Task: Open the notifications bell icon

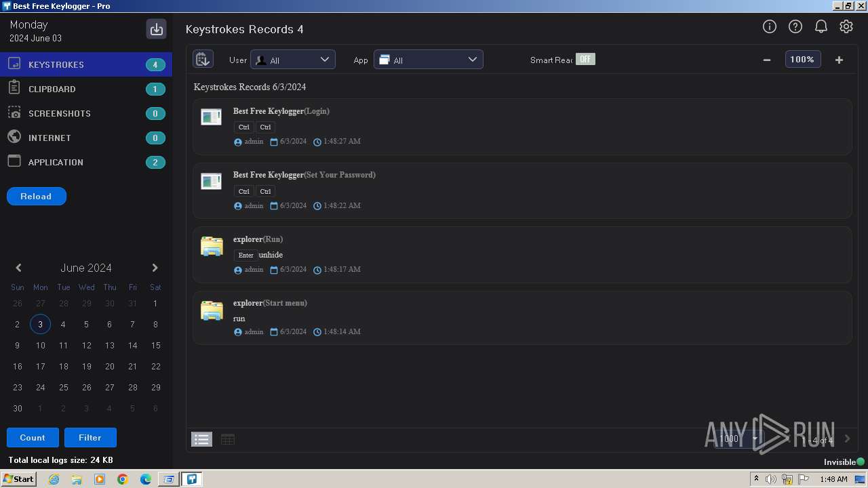Action: coord(821,26)
